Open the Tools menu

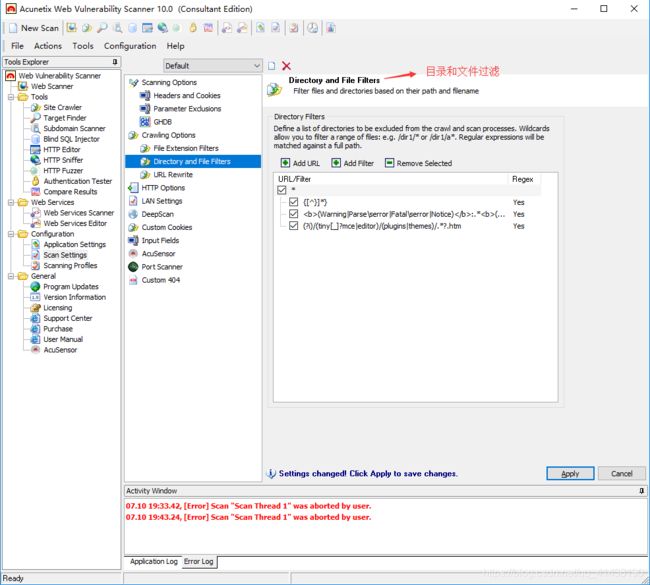[x=83, y=46]
